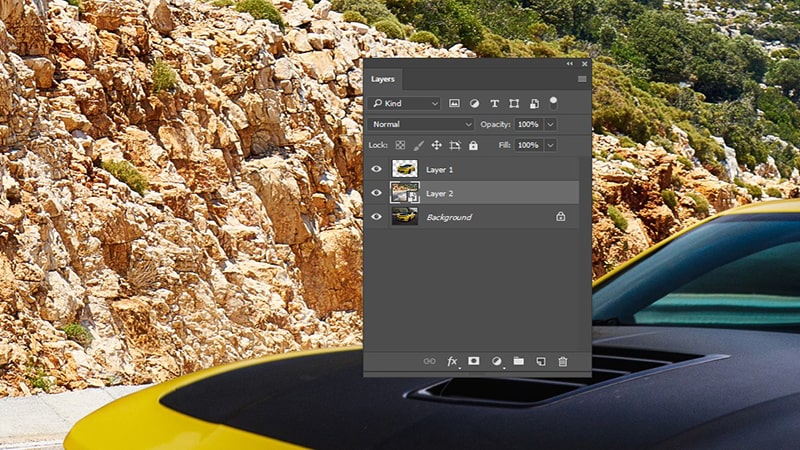Viewport: 800px width, 450px height.
Task: Create new fill or adjustment layer
Action: click(x=496, y=361)
